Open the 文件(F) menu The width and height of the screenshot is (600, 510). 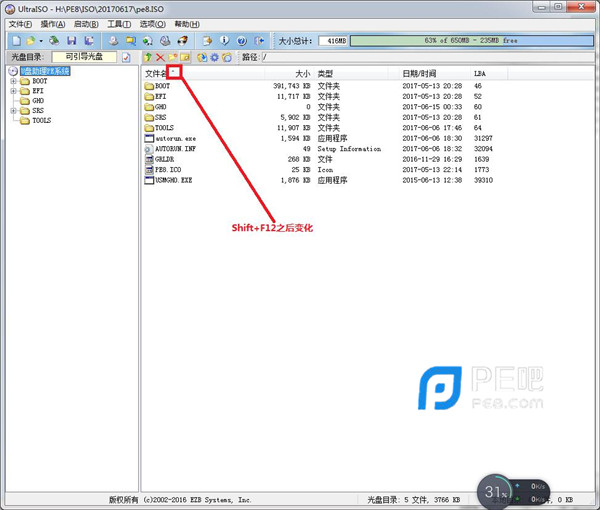(20, 24)
